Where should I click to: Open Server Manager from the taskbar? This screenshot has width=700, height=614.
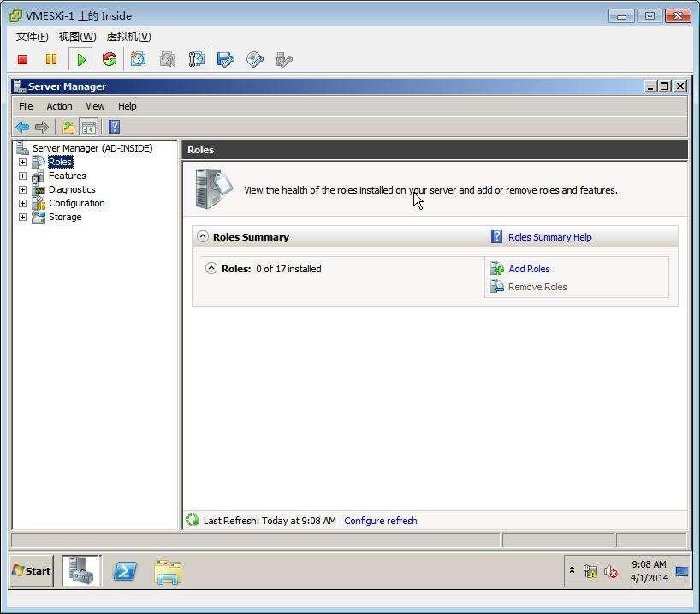[x=81, y=571]
